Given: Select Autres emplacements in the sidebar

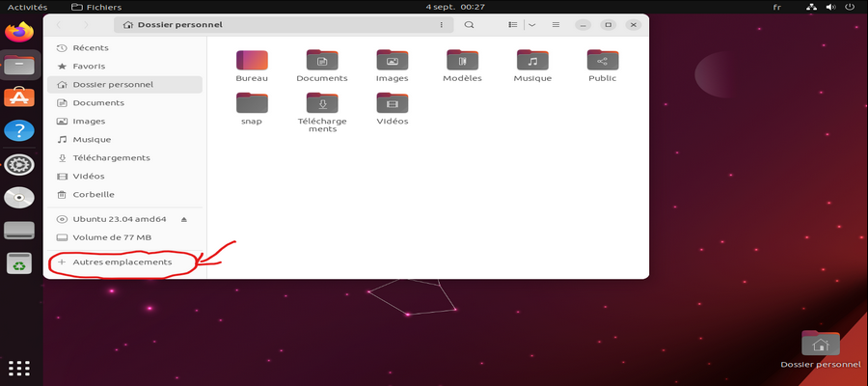Looking at the screenshot, I should 122,262.
